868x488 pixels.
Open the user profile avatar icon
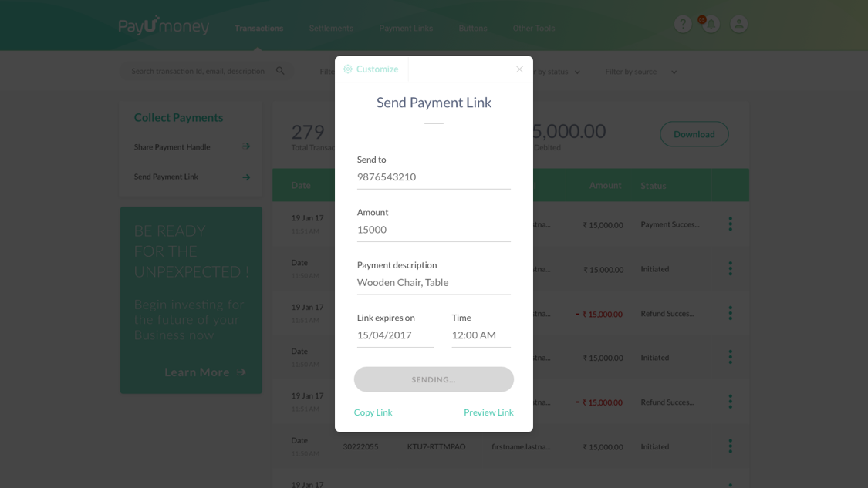[738, 25]
